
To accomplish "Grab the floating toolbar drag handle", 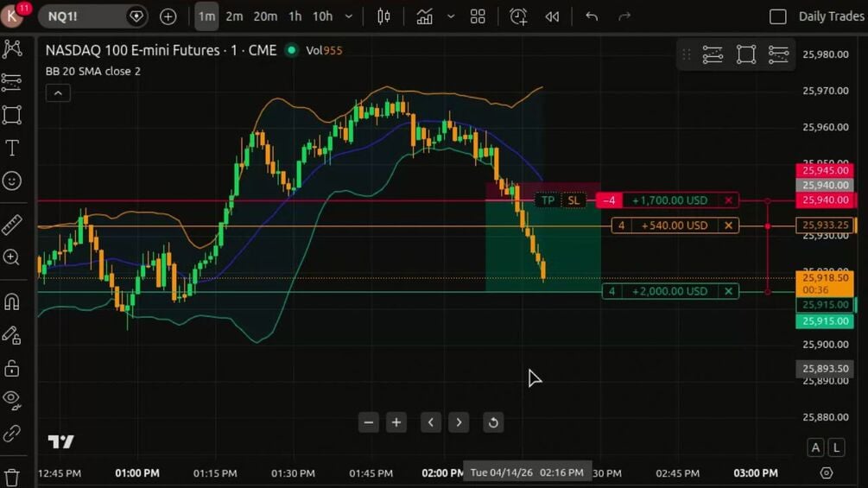I will coord(687,54).
